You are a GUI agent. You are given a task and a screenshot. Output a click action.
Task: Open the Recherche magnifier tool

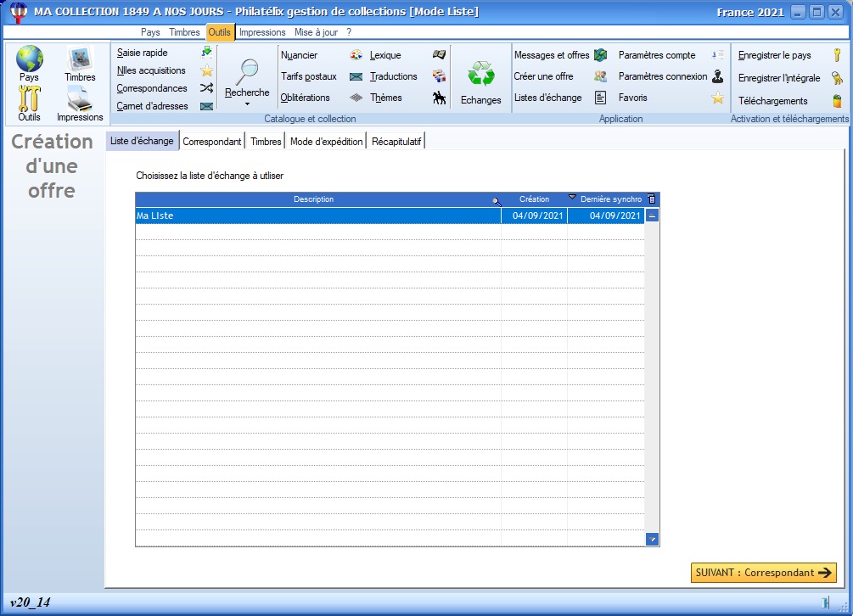247,72
